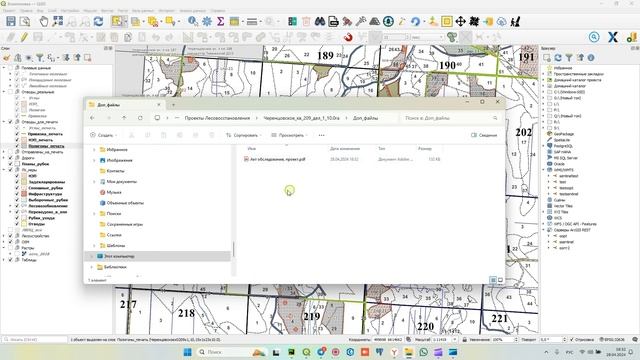The width and height of the screenshot is (640, 360).
Task: Open layer filter funnel in Layers panel
Action: (40, 58)
